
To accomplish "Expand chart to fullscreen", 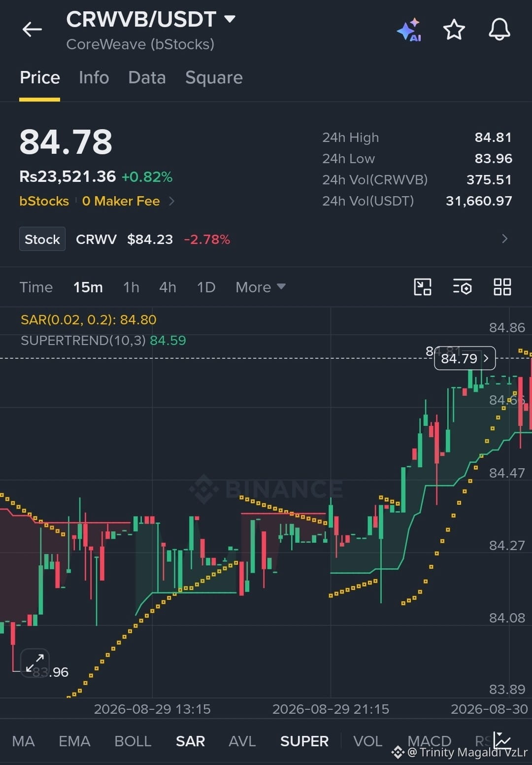I will click(x=35, y=663).
